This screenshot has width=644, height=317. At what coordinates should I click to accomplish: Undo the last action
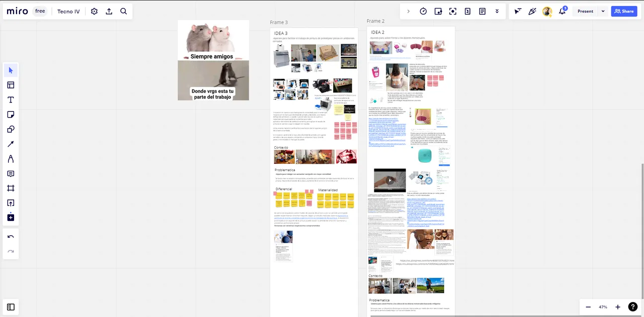pyautogui.click(x=11, y=237)
